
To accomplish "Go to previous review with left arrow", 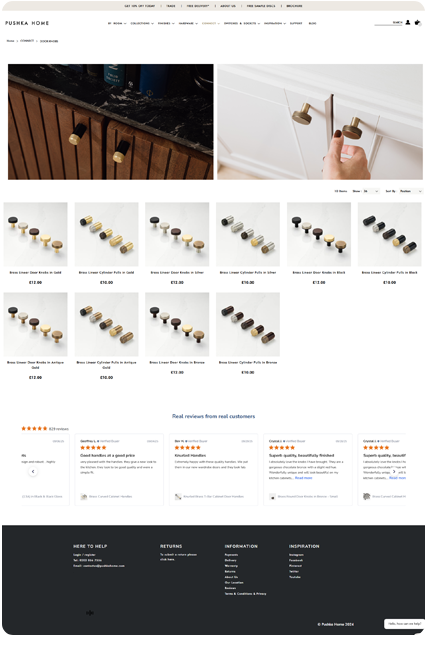I will pyautogui.click(x=33, y=471).
